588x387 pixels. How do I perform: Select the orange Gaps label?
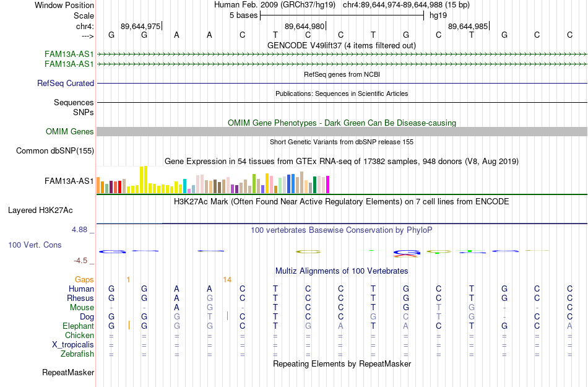[84, 280]
